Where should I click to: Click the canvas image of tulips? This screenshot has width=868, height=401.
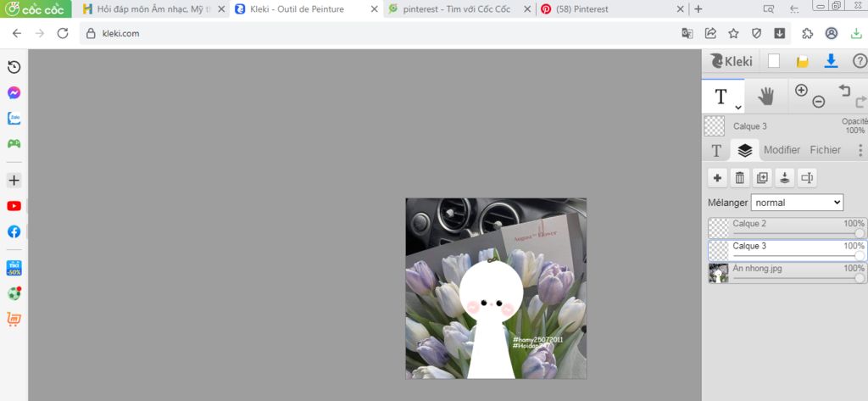[x=496, y=288]
